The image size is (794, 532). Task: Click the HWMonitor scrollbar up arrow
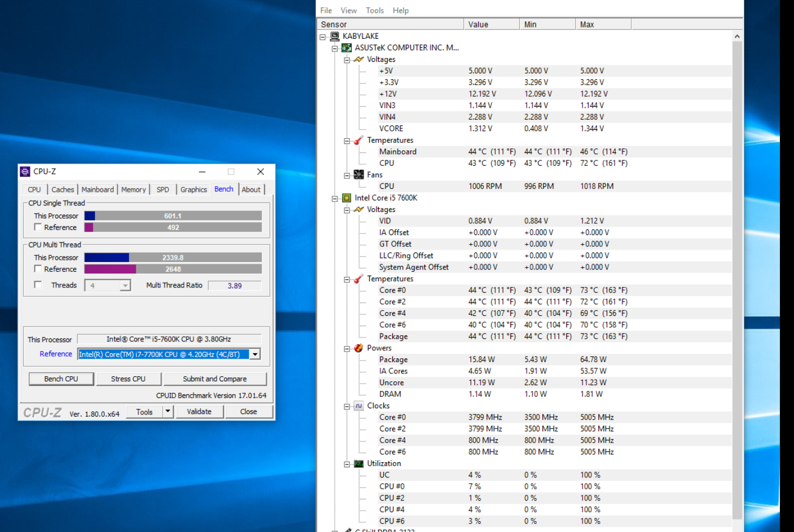pos(737,37)
